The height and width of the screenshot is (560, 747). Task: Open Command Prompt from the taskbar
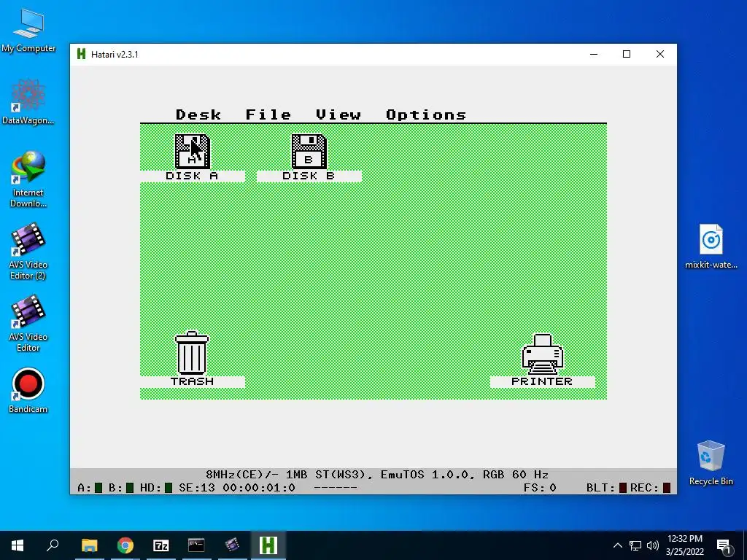point(196,545)
